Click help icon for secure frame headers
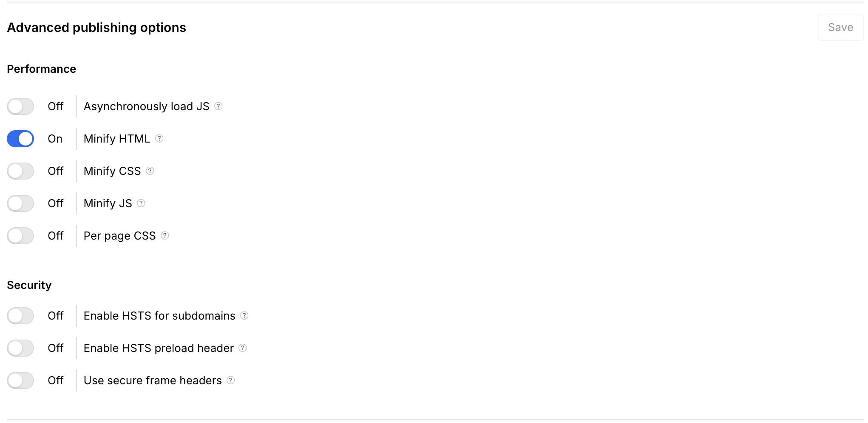Screen dimensions: 868x423 [231, 380]
